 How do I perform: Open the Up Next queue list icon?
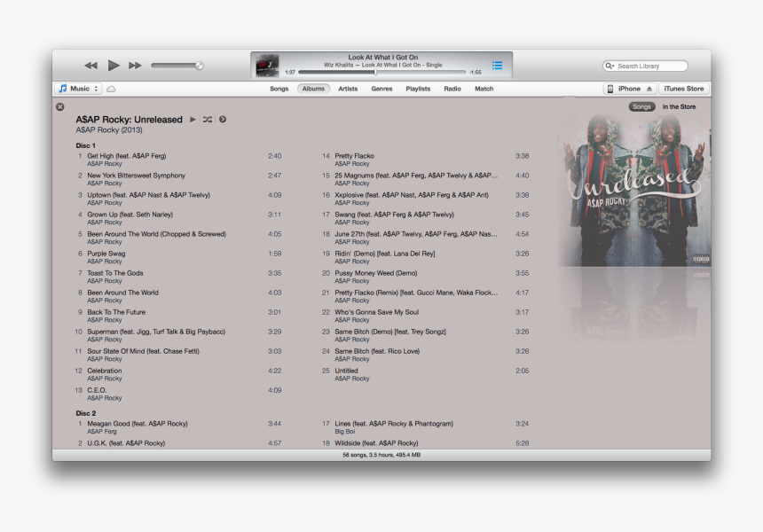[x=499, y=65]
